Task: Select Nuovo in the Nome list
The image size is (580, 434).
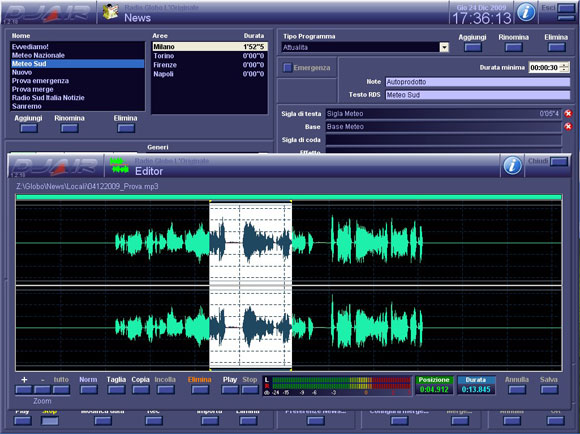Action: (78, 72)
